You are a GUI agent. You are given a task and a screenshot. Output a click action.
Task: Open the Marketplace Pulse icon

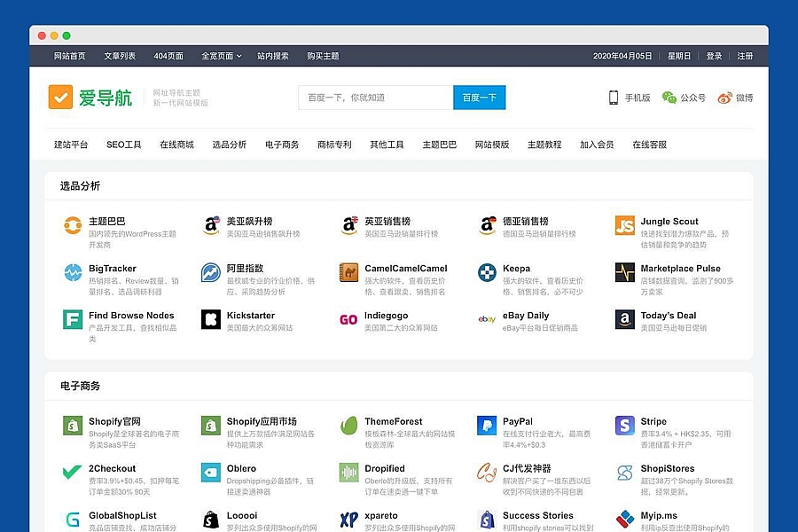[x=624, y=272]
